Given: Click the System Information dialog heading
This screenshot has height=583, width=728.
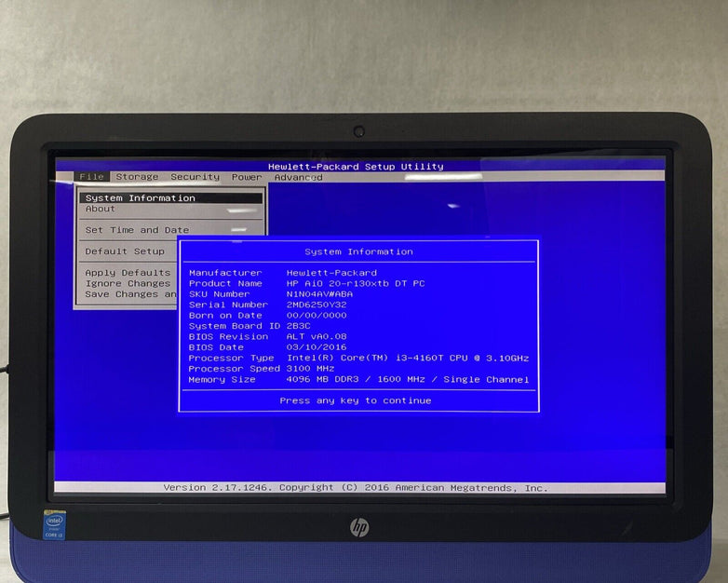Looking at the screenshot, I should (x=358, y=251).
